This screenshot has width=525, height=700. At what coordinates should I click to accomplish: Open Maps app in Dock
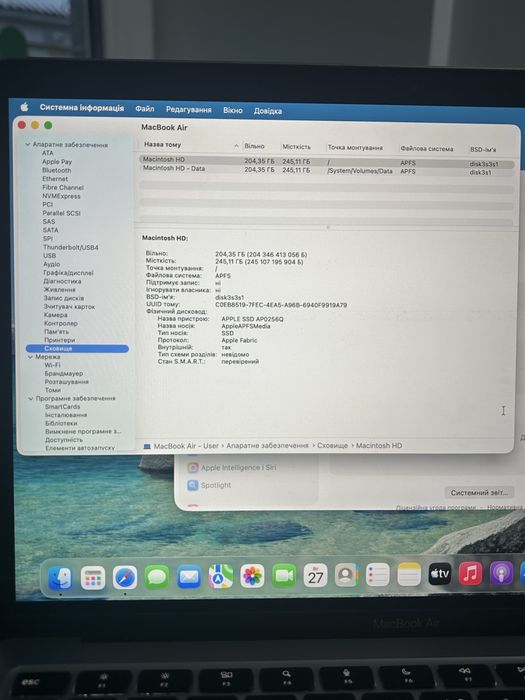pos(221,576)
